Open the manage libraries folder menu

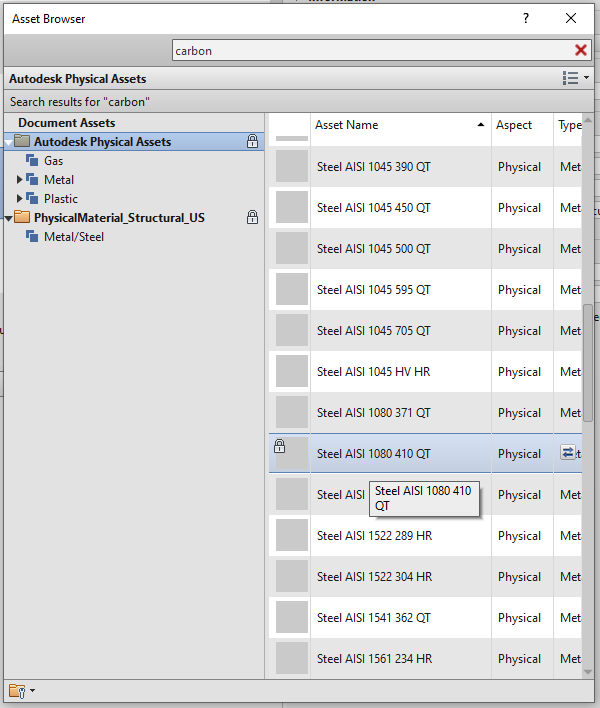[22, 691]
